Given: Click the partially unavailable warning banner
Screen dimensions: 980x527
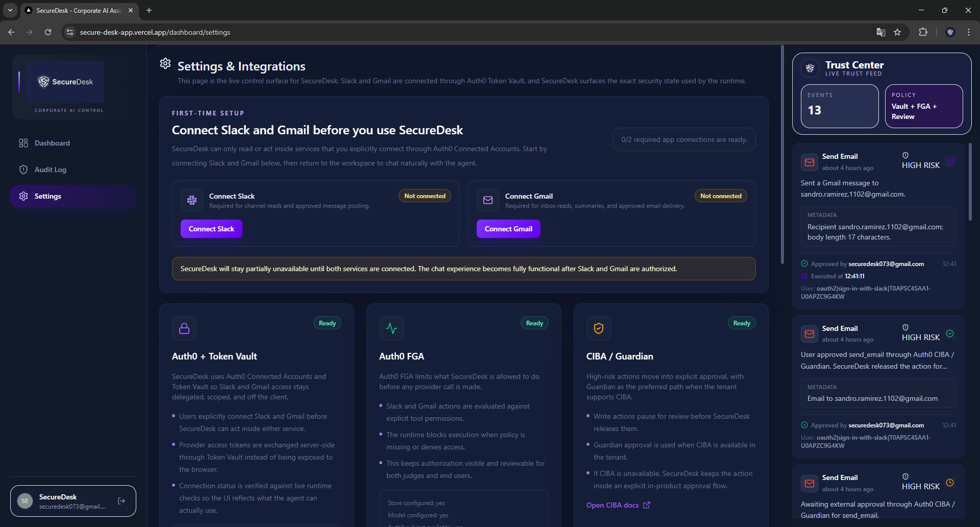Looking at the screenshot, I should point(464,269).
